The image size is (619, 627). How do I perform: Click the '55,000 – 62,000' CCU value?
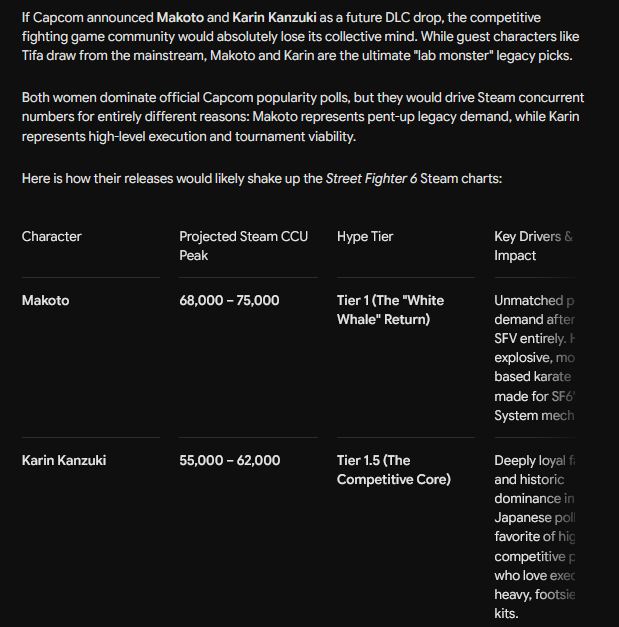[230, 460]
